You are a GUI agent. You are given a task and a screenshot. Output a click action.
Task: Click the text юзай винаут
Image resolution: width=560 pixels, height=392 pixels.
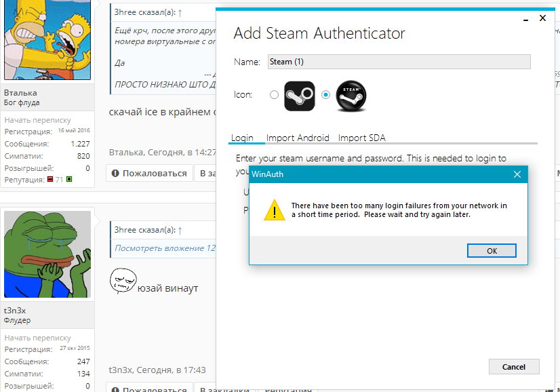point(167,288)
